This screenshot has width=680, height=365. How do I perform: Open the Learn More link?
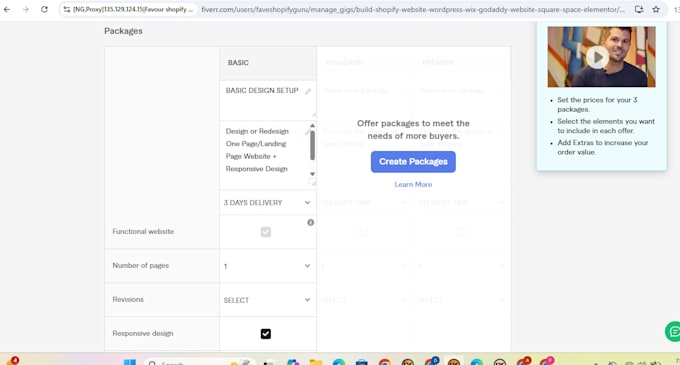point(413,184)
